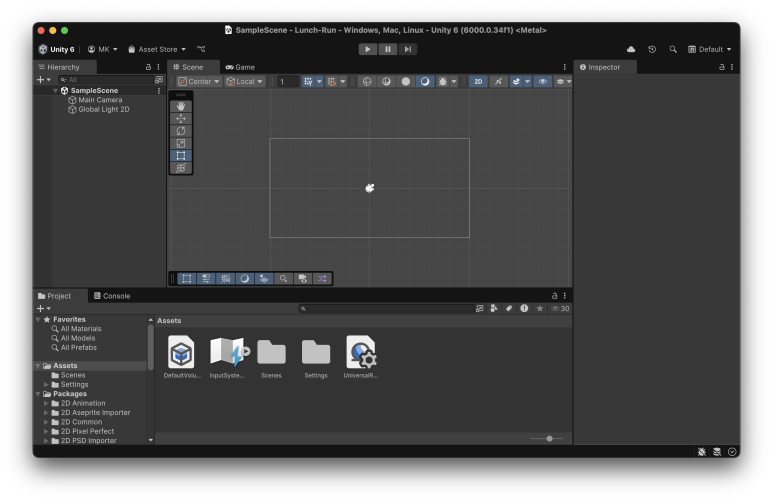This screenshot has width=773, height=501.
Task: Click the cache server icon in status bar
Action: [717, 452]
